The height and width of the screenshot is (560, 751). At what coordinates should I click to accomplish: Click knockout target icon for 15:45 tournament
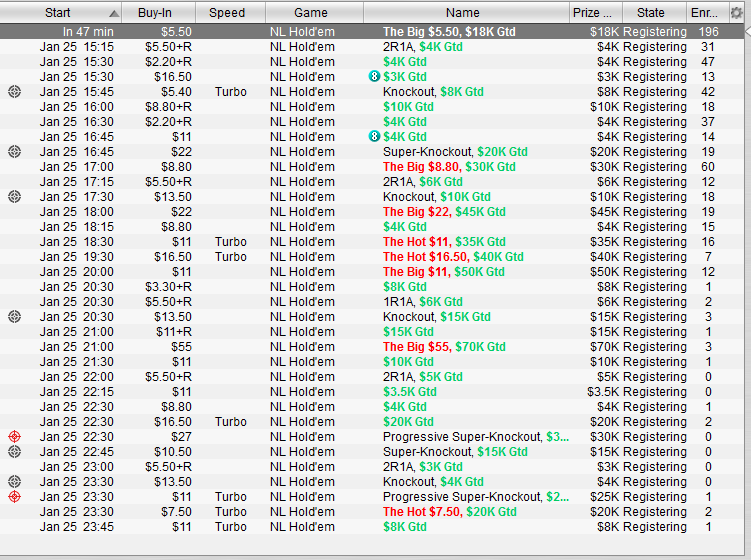coord(15,91)
